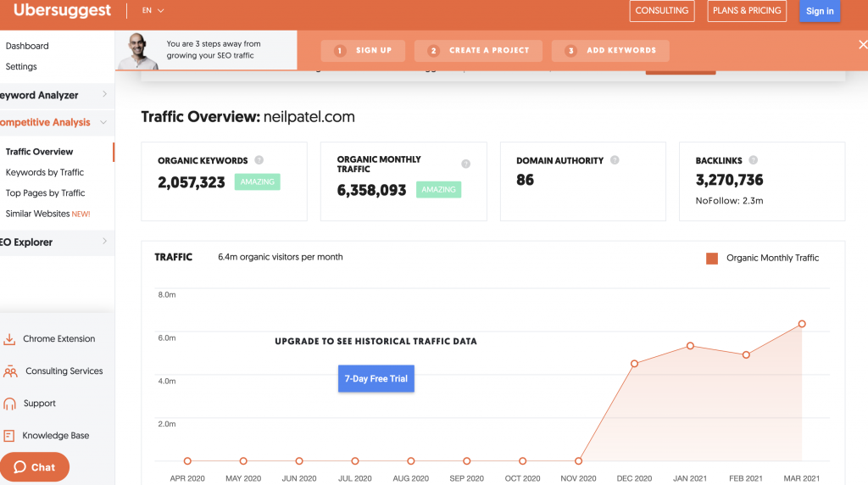Image resolution: width=868 pixels, height=485 pixels.
Task: Click the Consulting Services link text
Action: point(64,371)
